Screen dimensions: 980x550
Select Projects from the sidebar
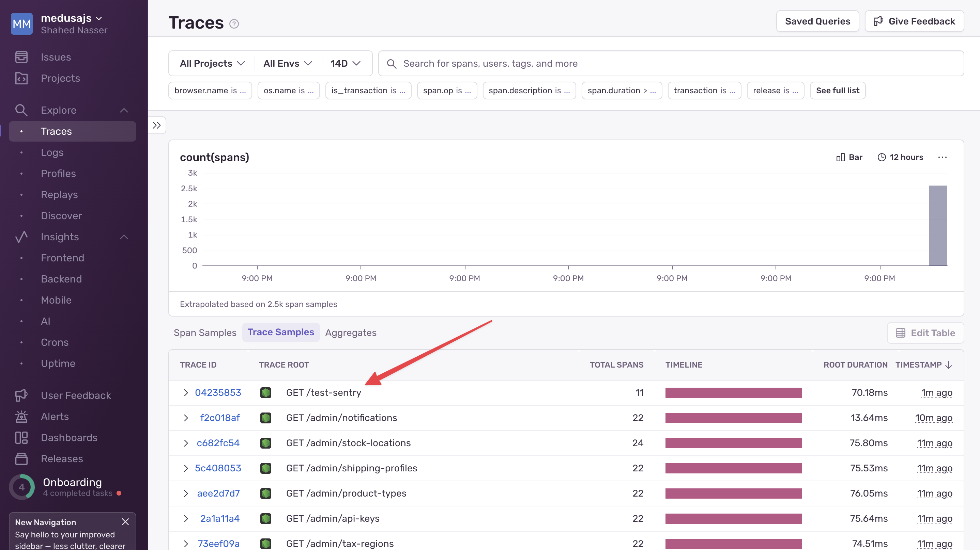tap(60, 78)
